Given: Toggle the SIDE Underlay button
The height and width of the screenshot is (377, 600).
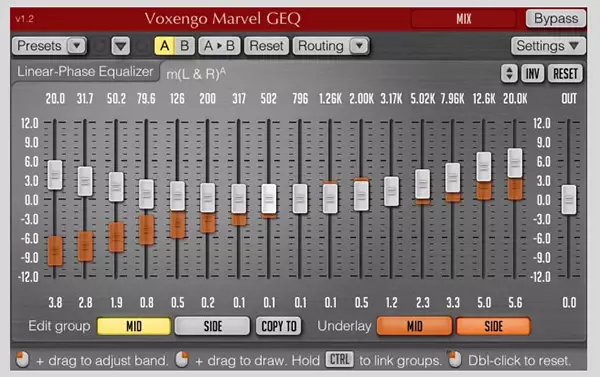Looking at the screenshot, I should point(493,326).
